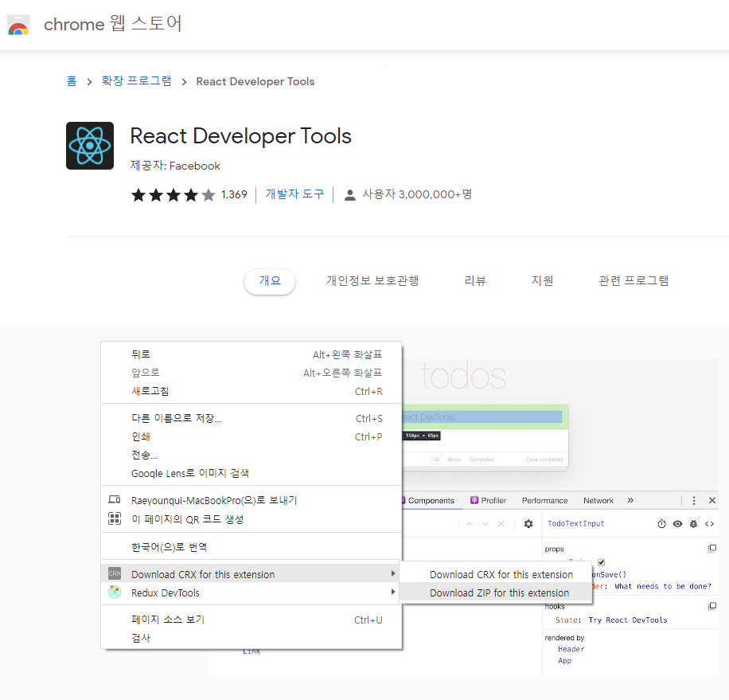
Task: Select 검사 from the context menu
Action: [251, 638]
